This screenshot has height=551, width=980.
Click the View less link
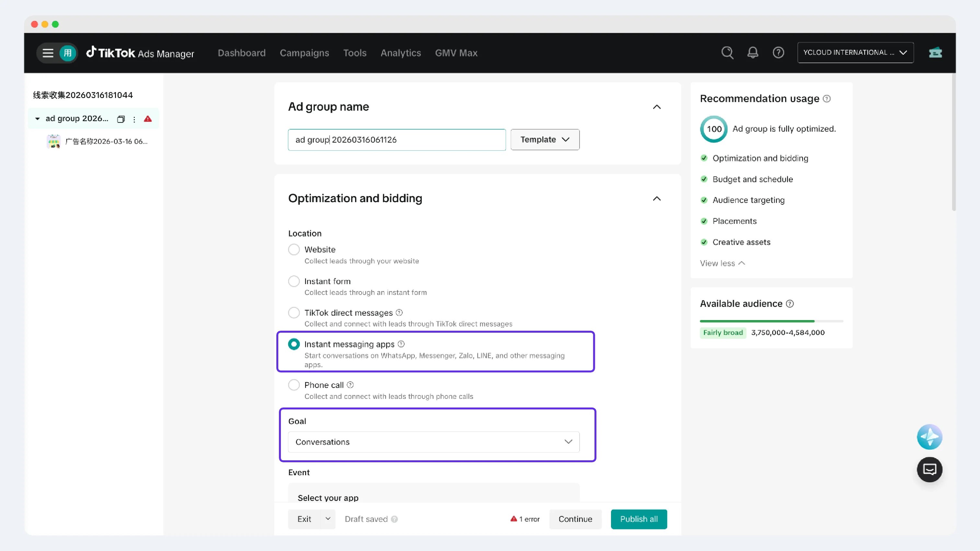tap(722, 263)
